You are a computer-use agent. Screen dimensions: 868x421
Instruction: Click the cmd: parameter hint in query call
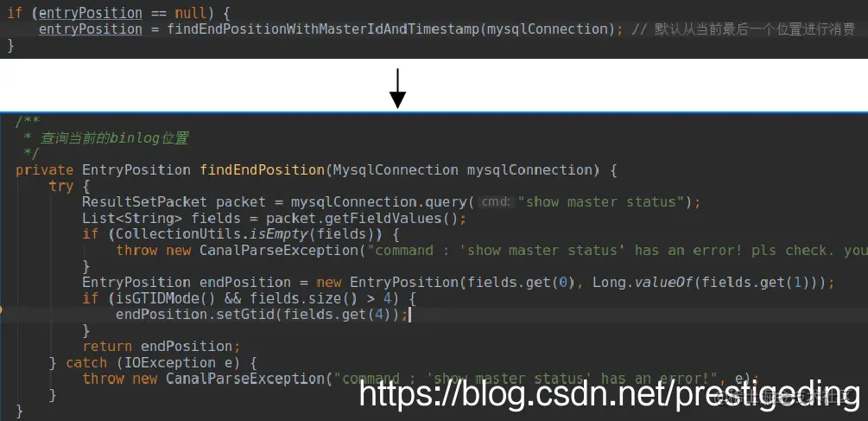(x=496, y=202)
